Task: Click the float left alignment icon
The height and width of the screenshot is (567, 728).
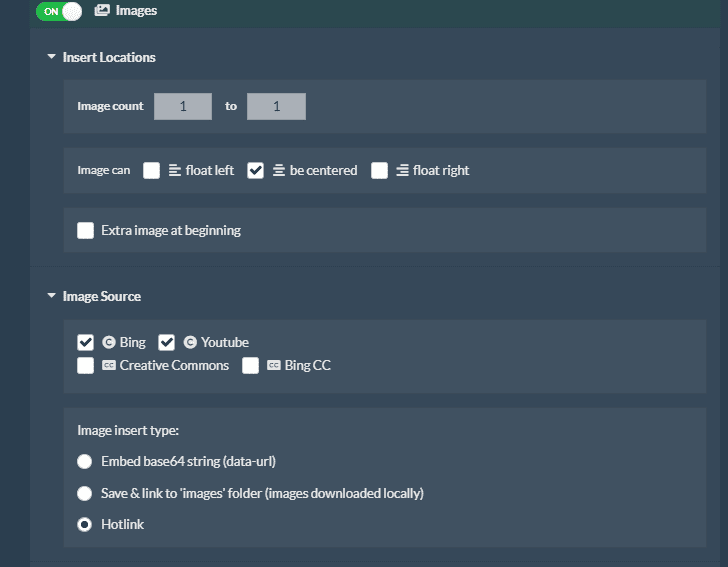Action: pos(175,170)
